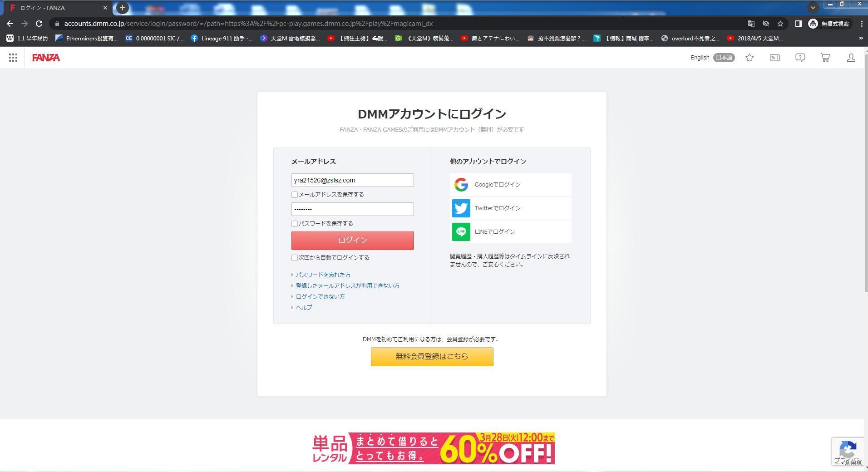This screenshot has height=472, width=868.
Task: Click the browser address bar URL
Action: (248, 24)
